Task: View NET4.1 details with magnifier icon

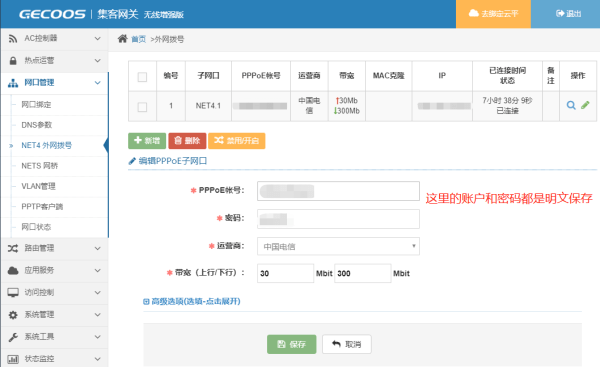Action: point(571,105)
